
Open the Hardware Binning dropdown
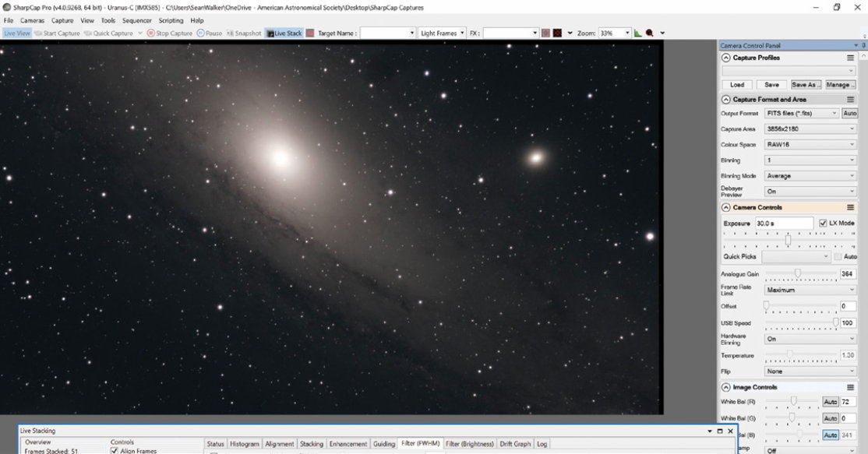tap(810, 339)
